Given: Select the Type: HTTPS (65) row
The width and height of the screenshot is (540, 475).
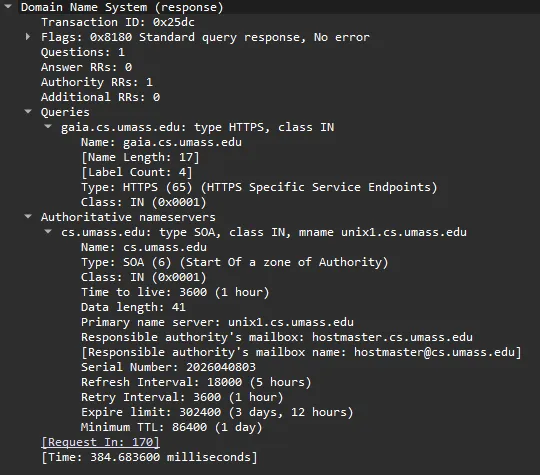Looking at the screenshot, I should tap(259, 187).
